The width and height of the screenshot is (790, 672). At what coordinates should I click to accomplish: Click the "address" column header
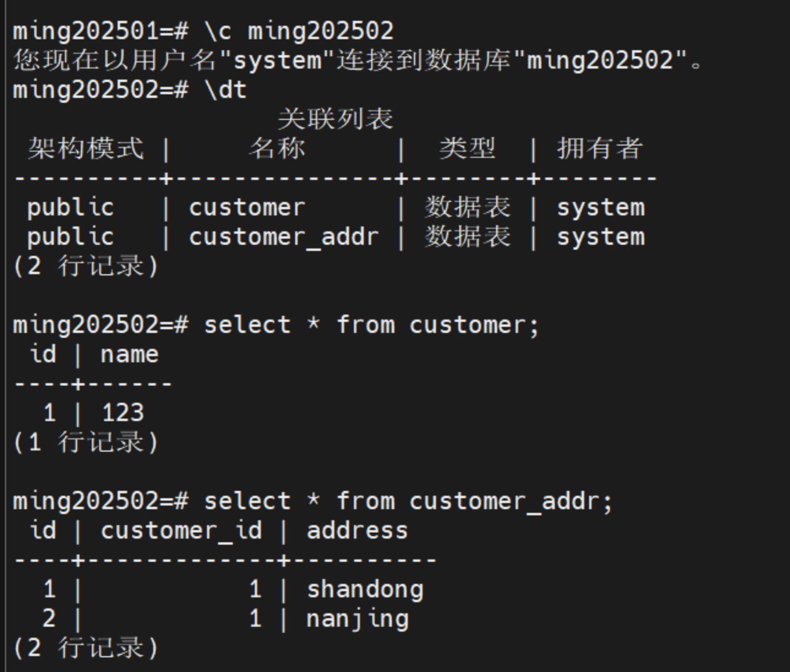click(x=357, y=531)
